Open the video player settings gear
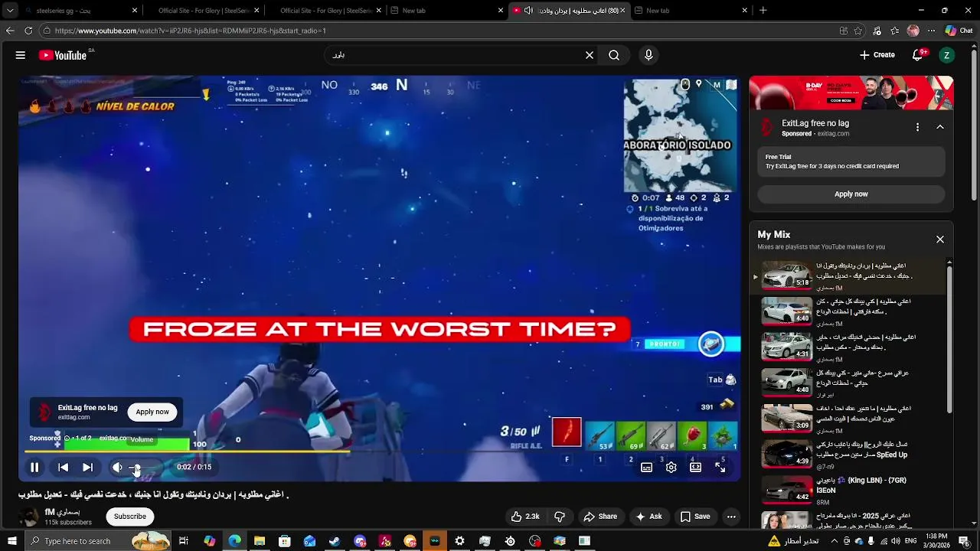The height and width of the screenshot is (551, 980). tap(671, 467)
